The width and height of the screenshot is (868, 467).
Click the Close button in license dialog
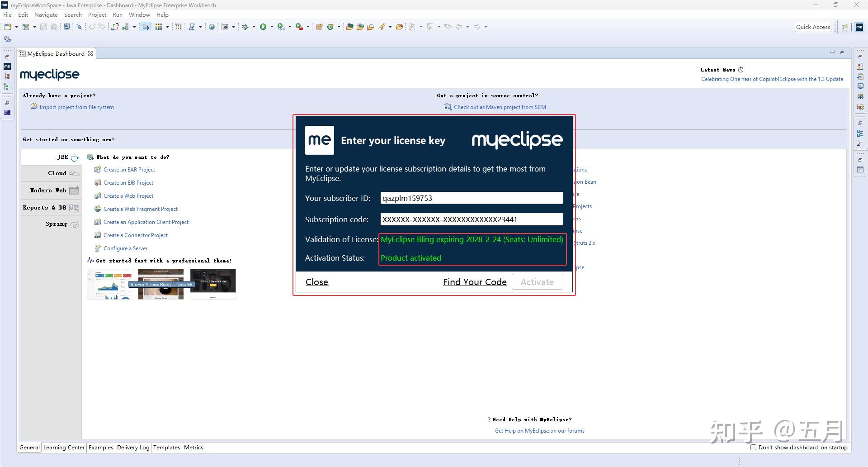click(x=316, y=281)
